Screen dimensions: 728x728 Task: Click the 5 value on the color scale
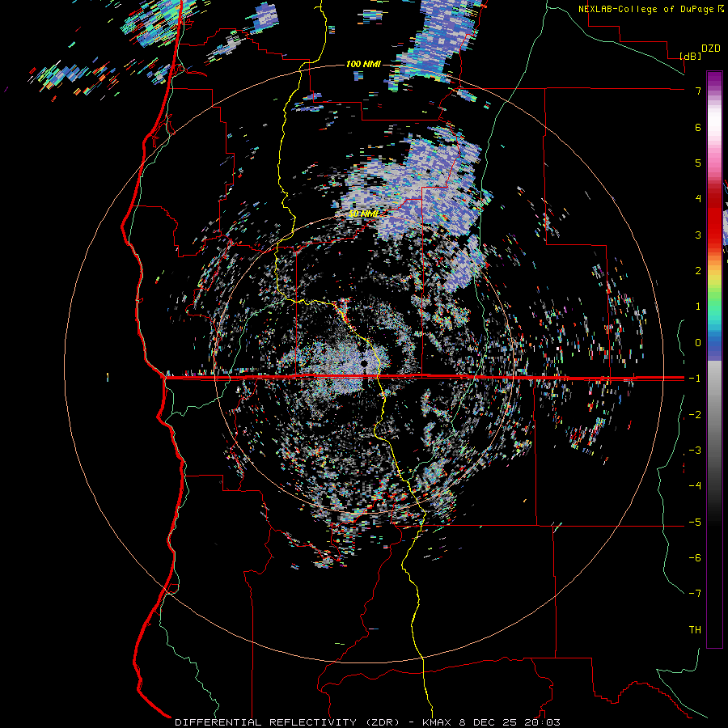(x=698, y=163)
